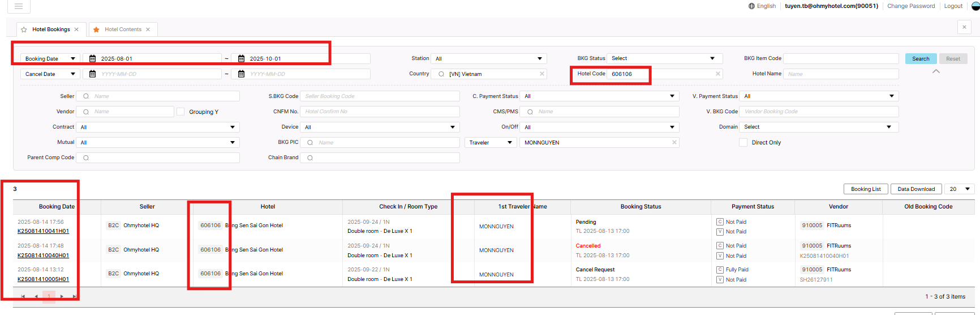Image resolution: width=980 pixels, height=315 pixels.
Task: Select the Hotel Bookings tab
Action: pyautogui.click(x=51, y=29)
